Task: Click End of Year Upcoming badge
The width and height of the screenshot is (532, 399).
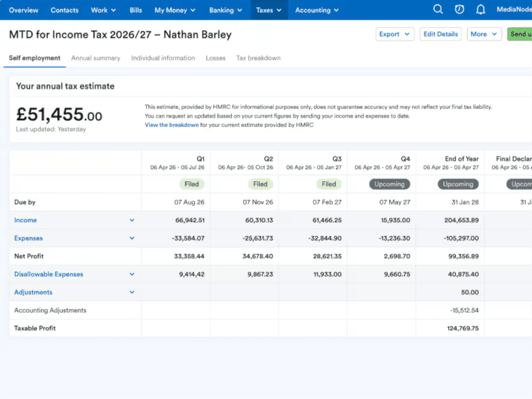Action: tap(458, 184)
